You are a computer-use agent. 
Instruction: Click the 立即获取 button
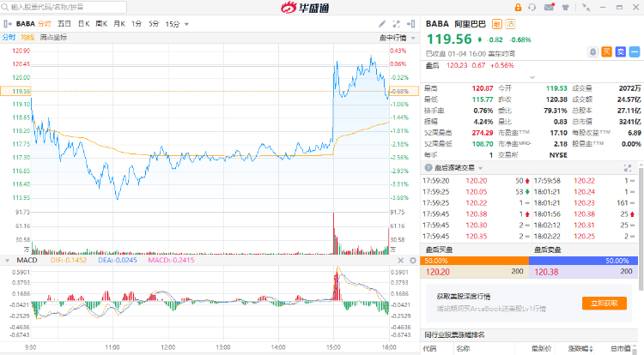click(605, 304)
